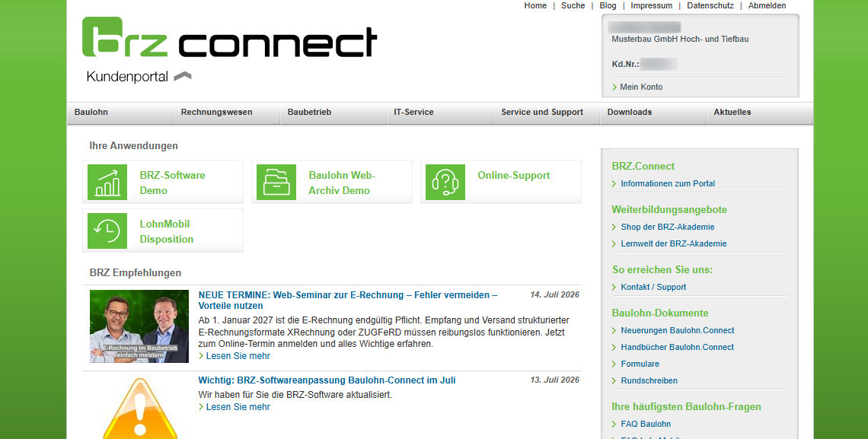Screen dimensions: 868x439
Task: Open Neuerungen Baulohn.Connect
Action: [x=678, y=330]
